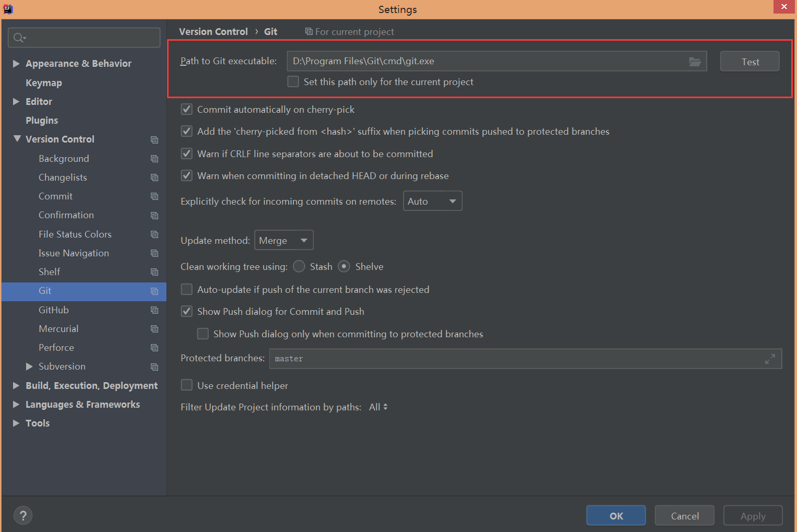Image resolution: width=797 pixels, height=532 pixels.
Task: Click 'Version Control' breadcrumb link
Action: click(213, 32)
